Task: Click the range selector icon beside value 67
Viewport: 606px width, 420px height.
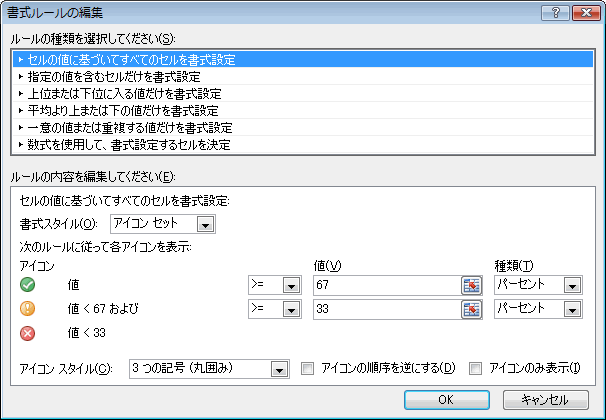Action: [471, 285]
